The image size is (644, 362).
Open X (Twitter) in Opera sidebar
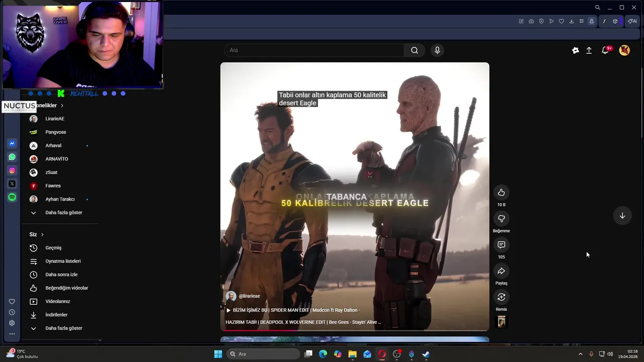(x=12, y=184)
